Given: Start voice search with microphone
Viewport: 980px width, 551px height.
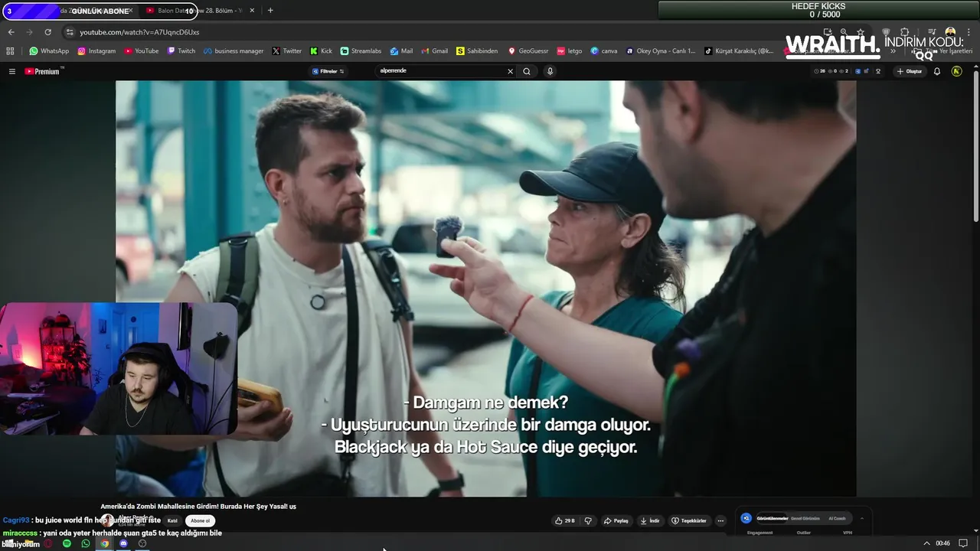Looking at the screenshot, I should tap(550, 71).
